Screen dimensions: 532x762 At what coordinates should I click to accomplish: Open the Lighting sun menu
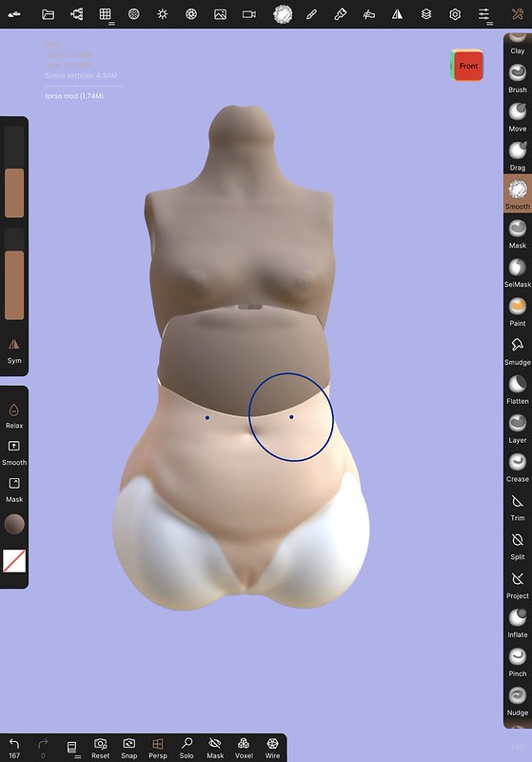[163, 14]
